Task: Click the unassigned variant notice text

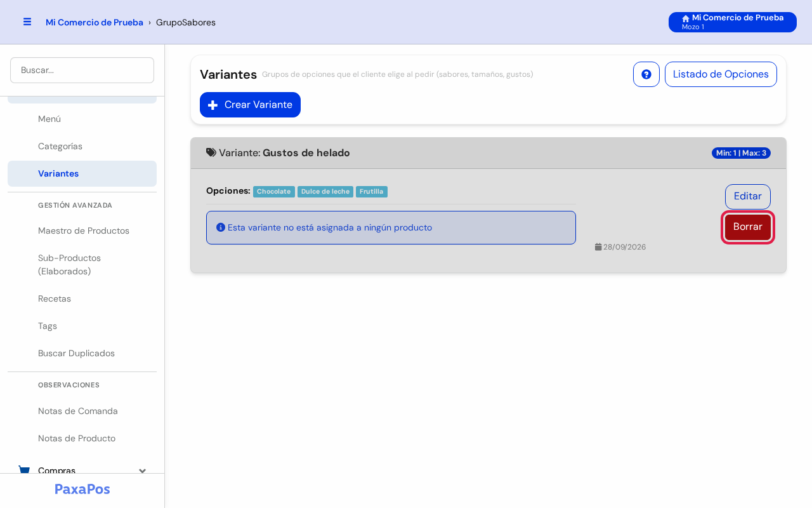Action: [330, 227]
